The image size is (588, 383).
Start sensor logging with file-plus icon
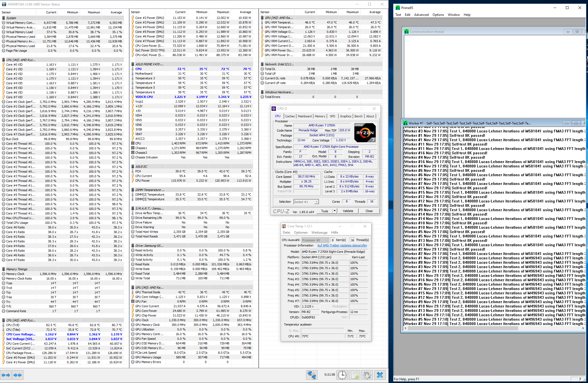click(355, 375)
